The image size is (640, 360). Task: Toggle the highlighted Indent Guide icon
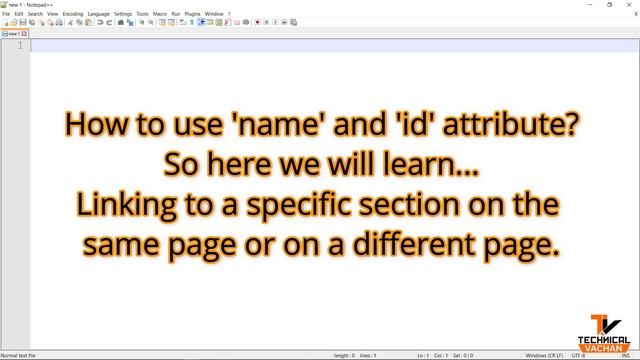click(x=201, y=22)
